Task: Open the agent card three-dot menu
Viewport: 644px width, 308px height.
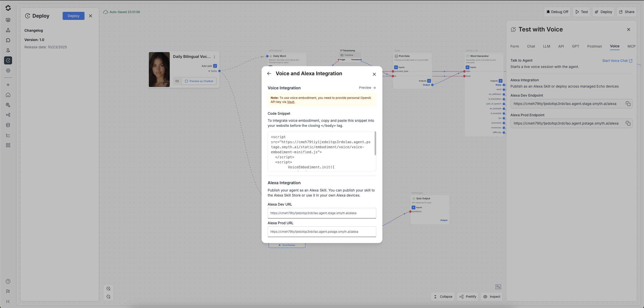Action: [x=214, y=57]
